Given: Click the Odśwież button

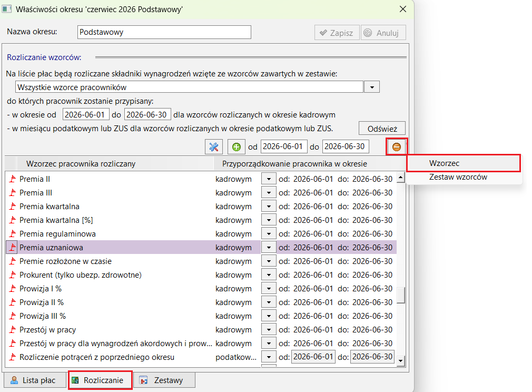Looking at the screenshot, I should (x=382, y=129).
